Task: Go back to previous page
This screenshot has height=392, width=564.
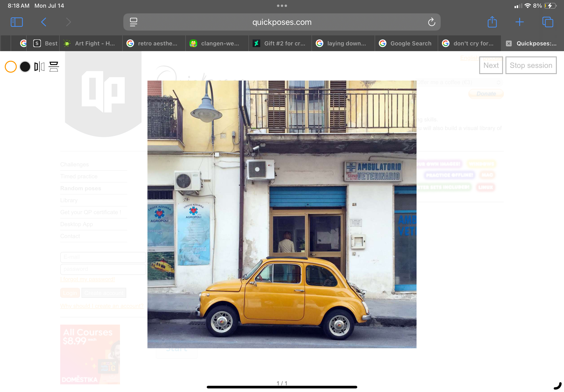Action: pyautogui.click(x=44, y=22)
